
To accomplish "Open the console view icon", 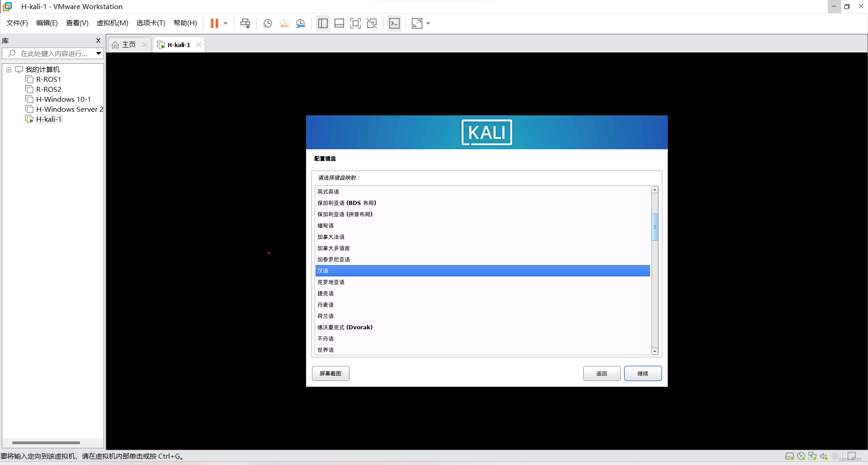I will [x=394, y=24].
